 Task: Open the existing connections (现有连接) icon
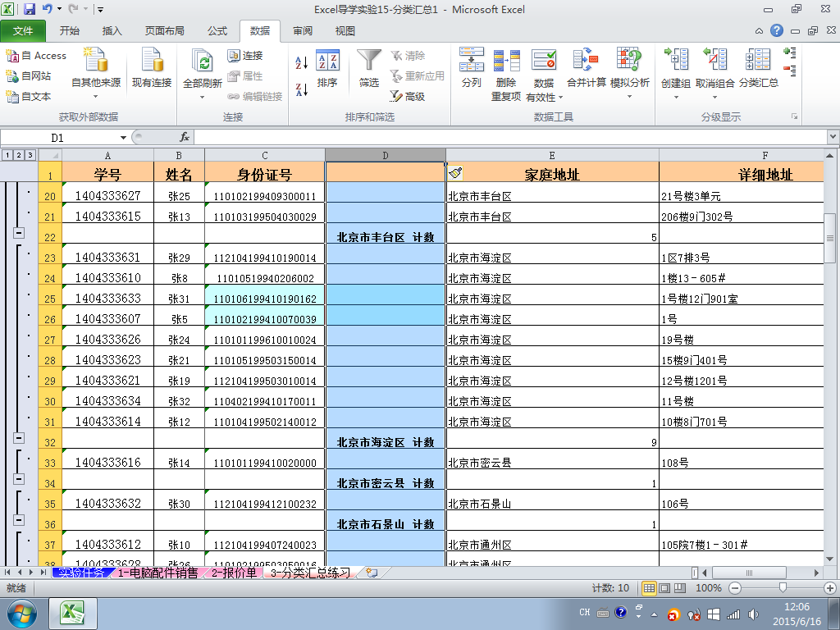click(152, 60)
